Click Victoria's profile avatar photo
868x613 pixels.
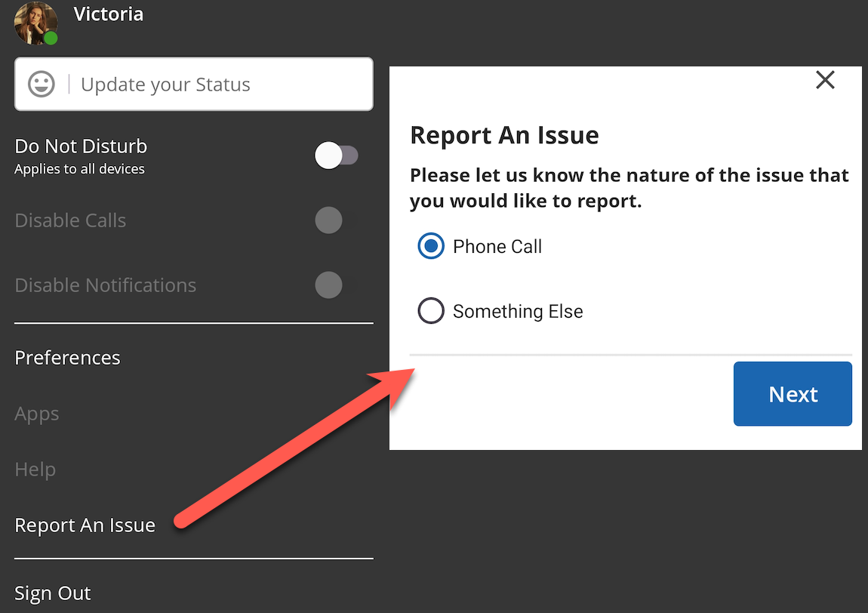(35, 23)
